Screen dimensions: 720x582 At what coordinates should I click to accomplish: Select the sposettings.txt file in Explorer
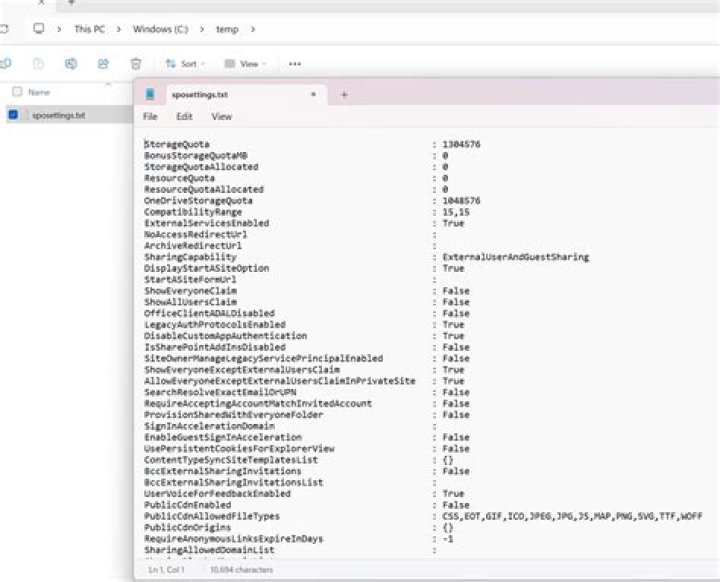coord(59,115)
